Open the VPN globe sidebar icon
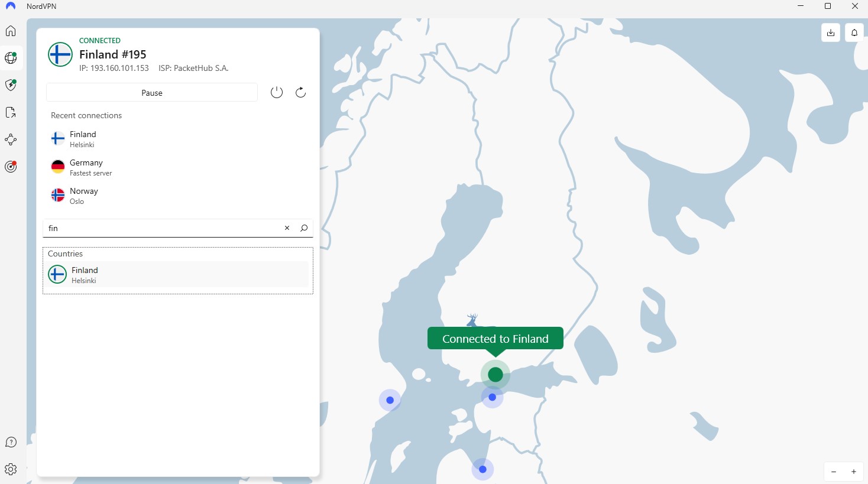868x484 pixels. (x=11, y=58)
